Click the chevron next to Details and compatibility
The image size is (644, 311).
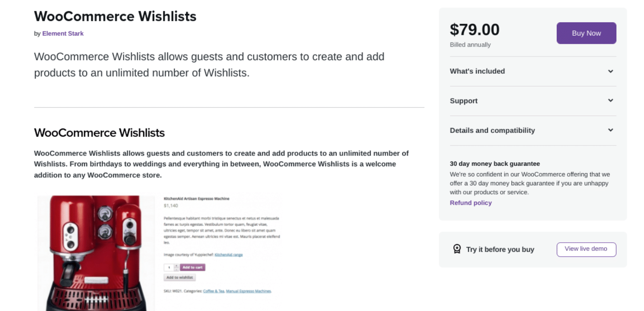610,130
